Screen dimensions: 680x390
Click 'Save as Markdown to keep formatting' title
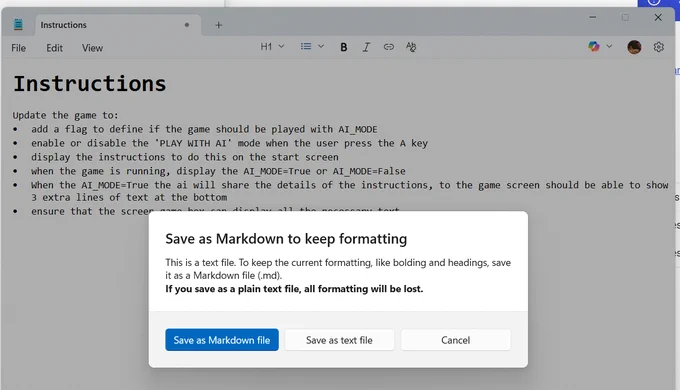click(x=286, y=239)
